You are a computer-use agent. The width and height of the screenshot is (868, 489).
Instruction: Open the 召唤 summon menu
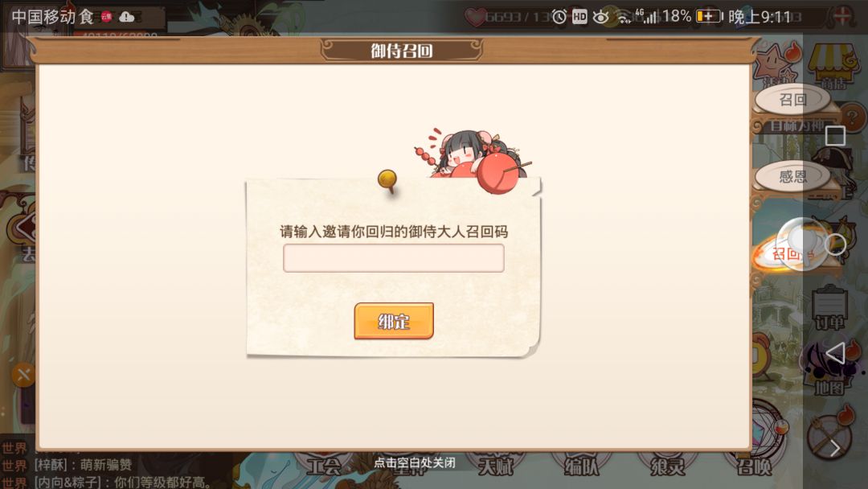pos(754,464)
